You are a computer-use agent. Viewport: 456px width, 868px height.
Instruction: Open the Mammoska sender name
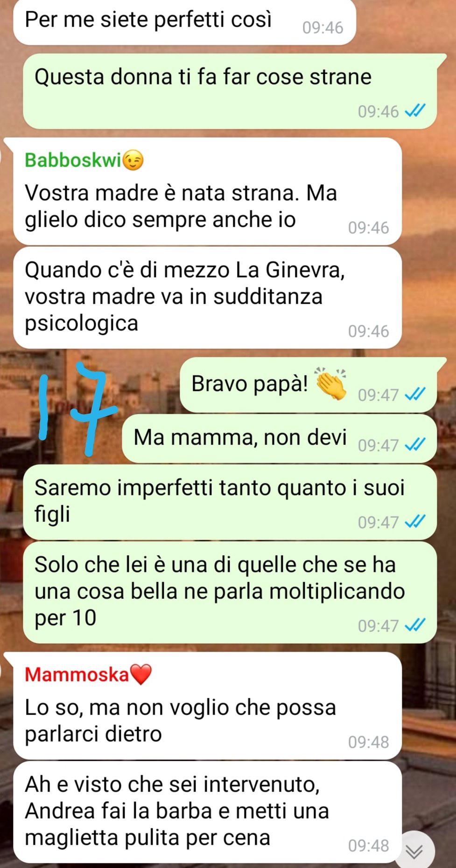pos(77,674)
